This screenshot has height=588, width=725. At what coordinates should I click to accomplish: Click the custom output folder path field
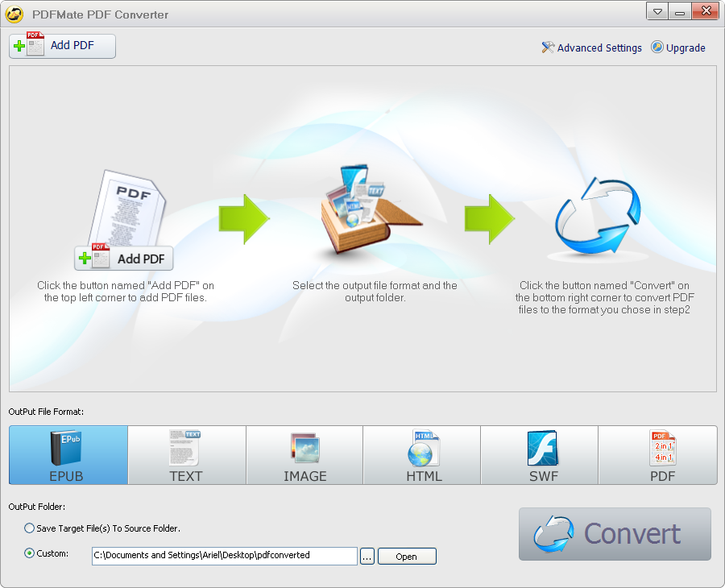[x=224, y=556]
